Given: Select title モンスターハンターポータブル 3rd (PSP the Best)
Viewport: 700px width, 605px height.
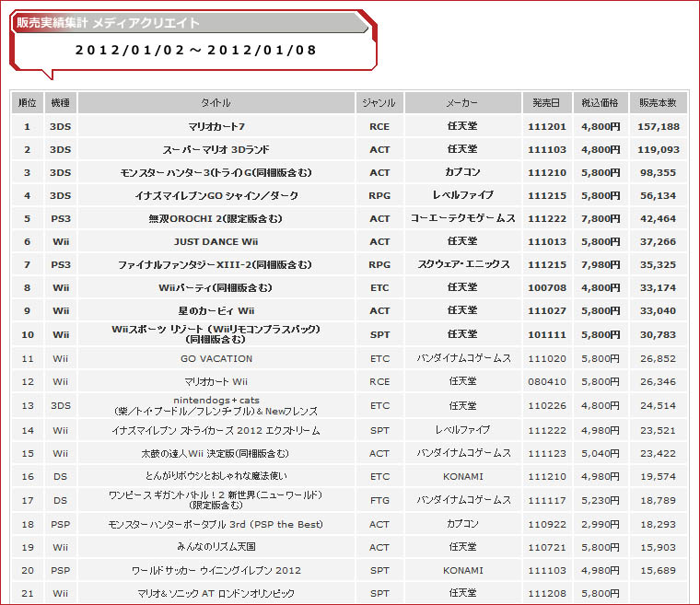Looking at the screenshot, I should pos(216,524).
